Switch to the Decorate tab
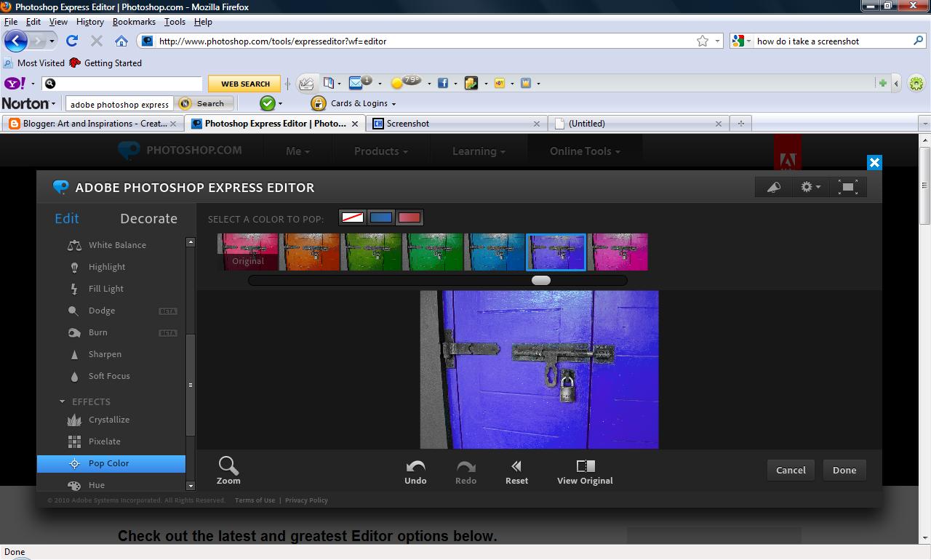Image resolution: width=931 pixels, height=560 pixels. point(148,219)
